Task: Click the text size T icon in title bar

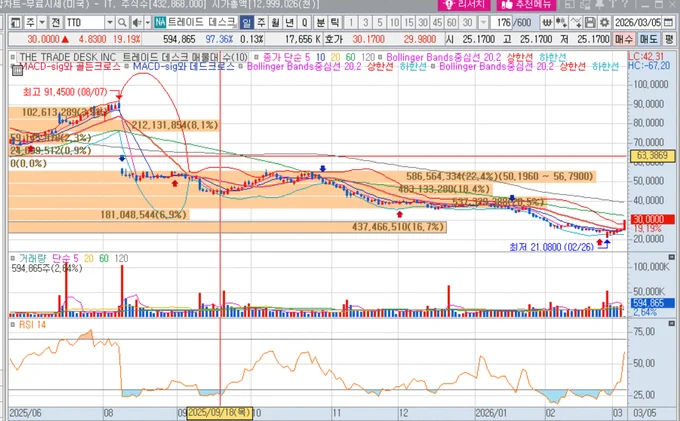Action: coord(613,4)
